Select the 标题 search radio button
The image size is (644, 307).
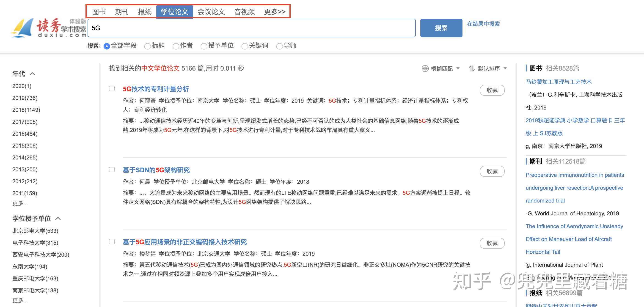coord(148,46)
